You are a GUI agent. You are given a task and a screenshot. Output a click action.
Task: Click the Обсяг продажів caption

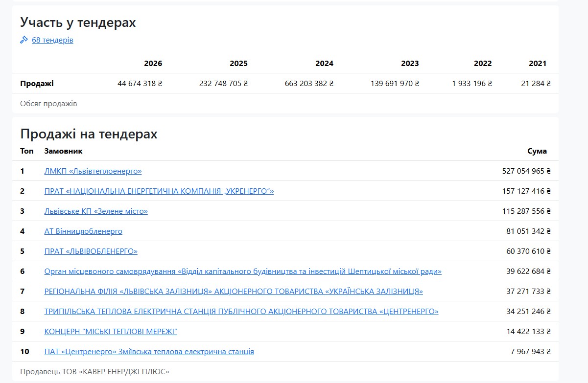48,104
